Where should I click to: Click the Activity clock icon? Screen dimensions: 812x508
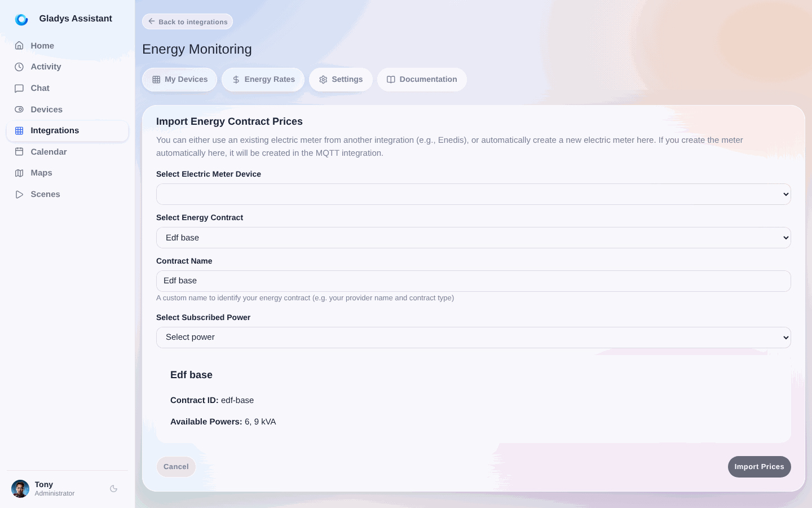[19, 67]
